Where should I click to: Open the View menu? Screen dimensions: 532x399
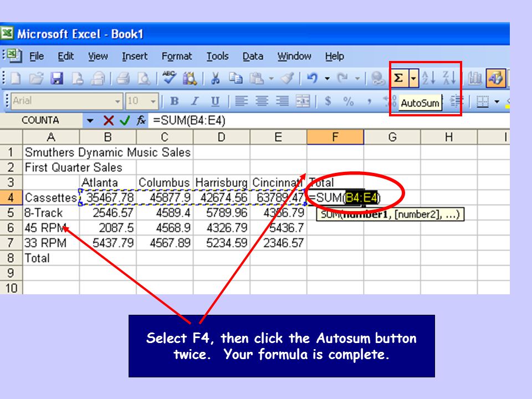click(98, 56)
